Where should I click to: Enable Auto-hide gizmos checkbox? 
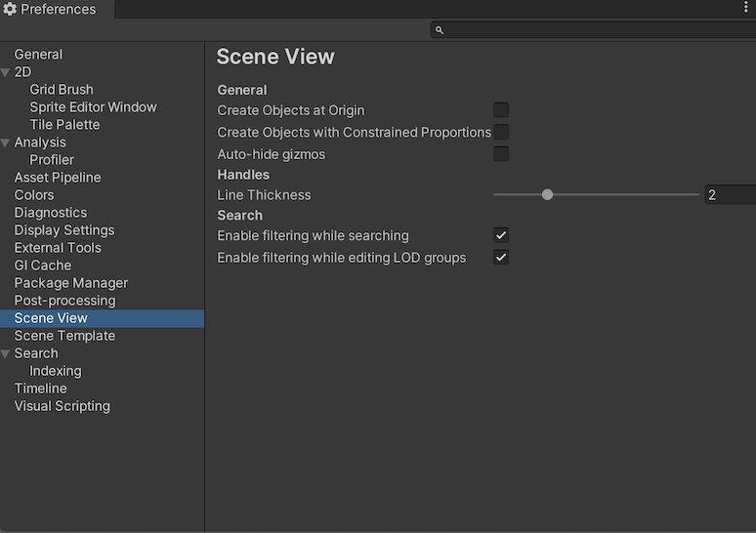(501, 153)
